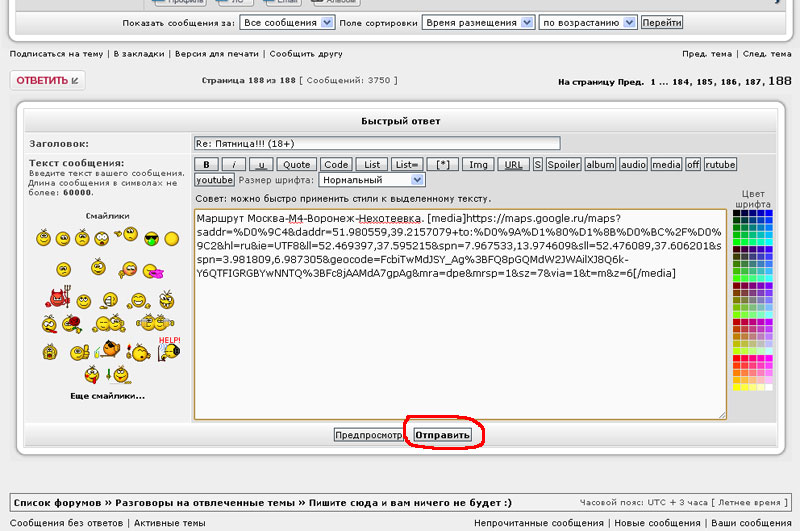Insert URL tag from the toolbar

pyautogui.click(x=512, y=164)
